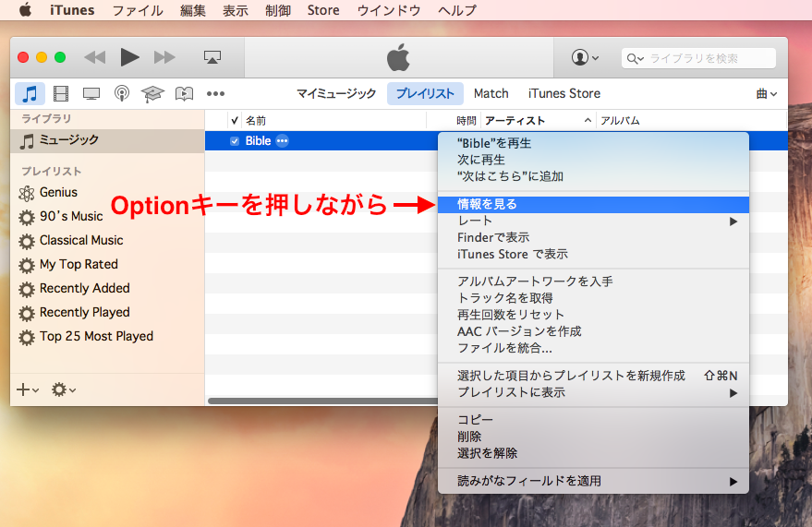The width and height of the screenshot is (812, 527).
Task: Open the iTunes U graduation cap icon
Action: click(152, 93)
